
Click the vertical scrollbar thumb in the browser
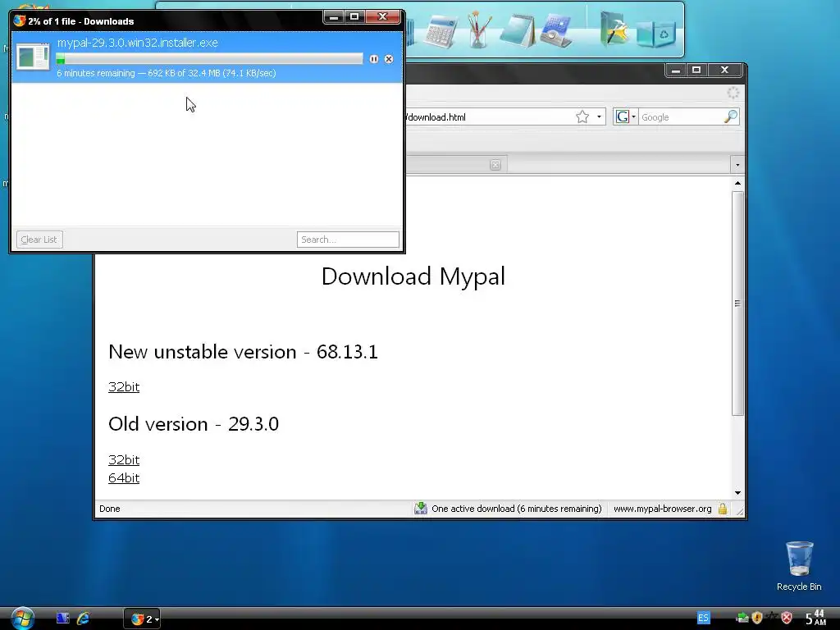pos(737,304)
